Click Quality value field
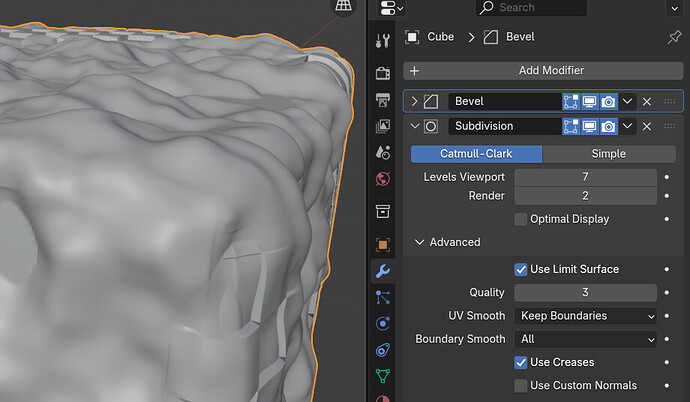 click(585, 292)
